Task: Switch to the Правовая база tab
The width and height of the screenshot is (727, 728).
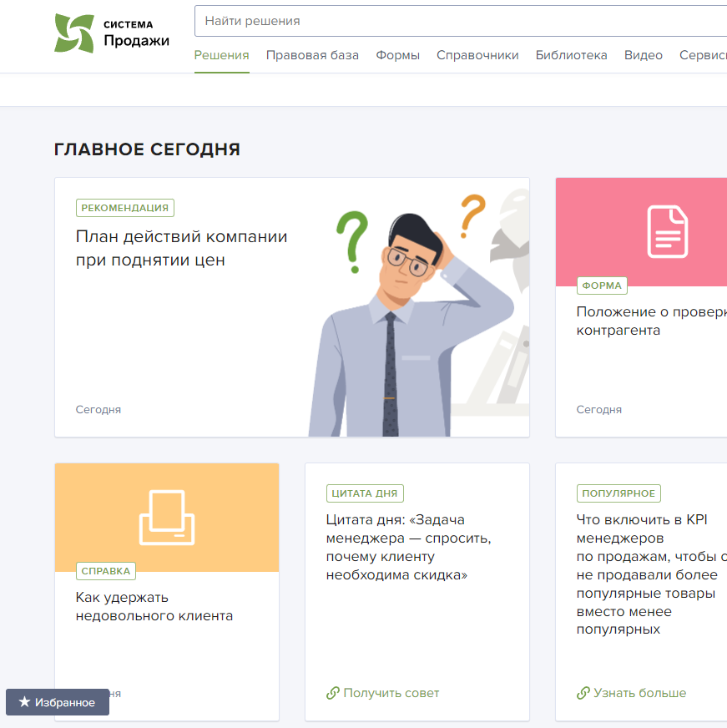Action: [312, 55]
